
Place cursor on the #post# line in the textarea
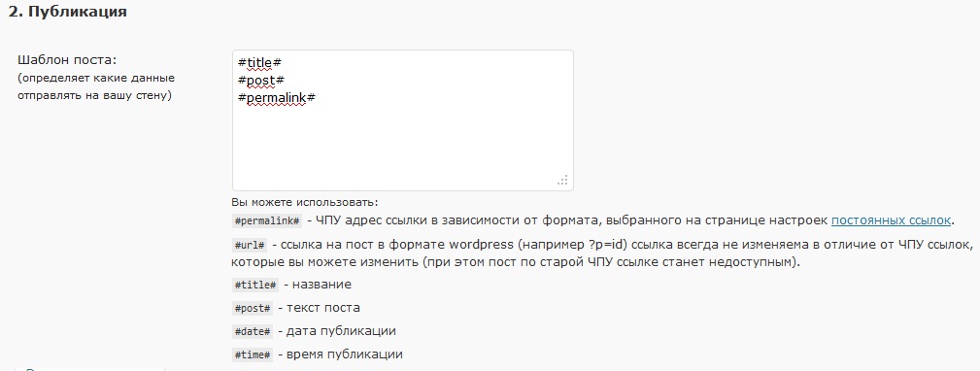pyautogui.click(x=261, y=81)
